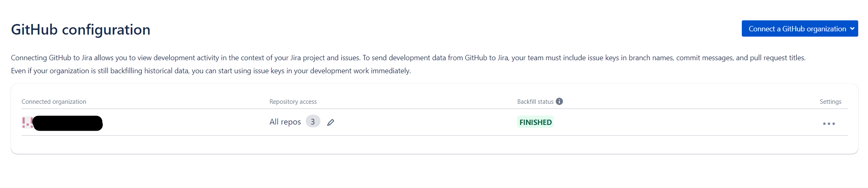
Task: Click the connected organization's pink avatar icon
Action: [28, 122]
